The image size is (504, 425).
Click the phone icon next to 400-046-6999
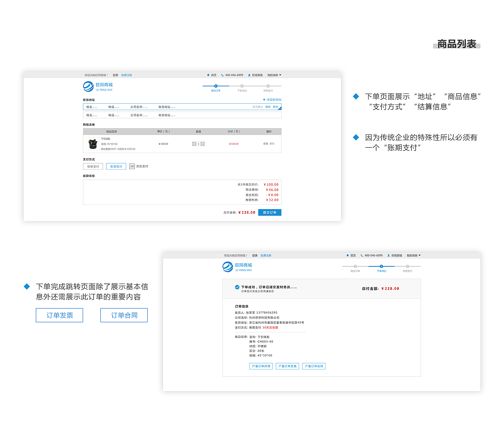222,75
